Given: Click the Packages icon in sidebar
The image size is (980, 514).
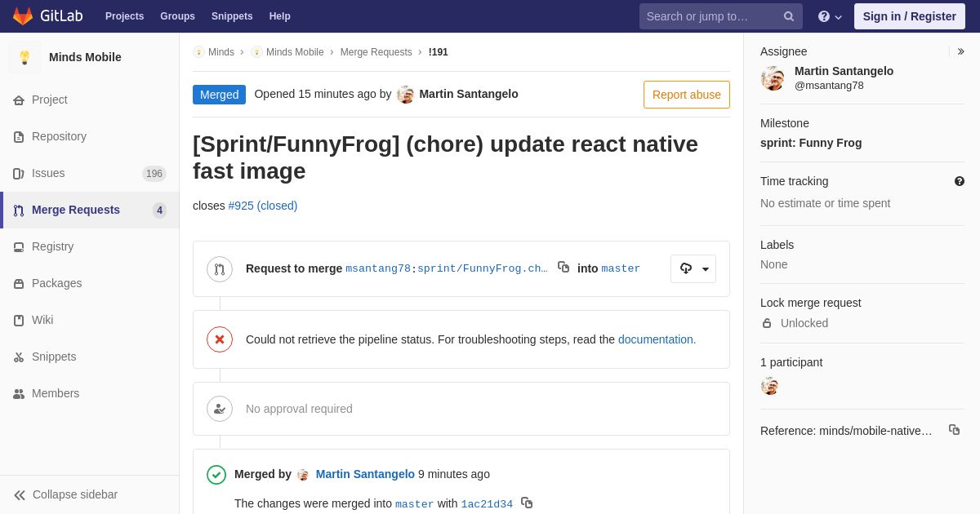Looking at the screenshot, I should 19,284.
